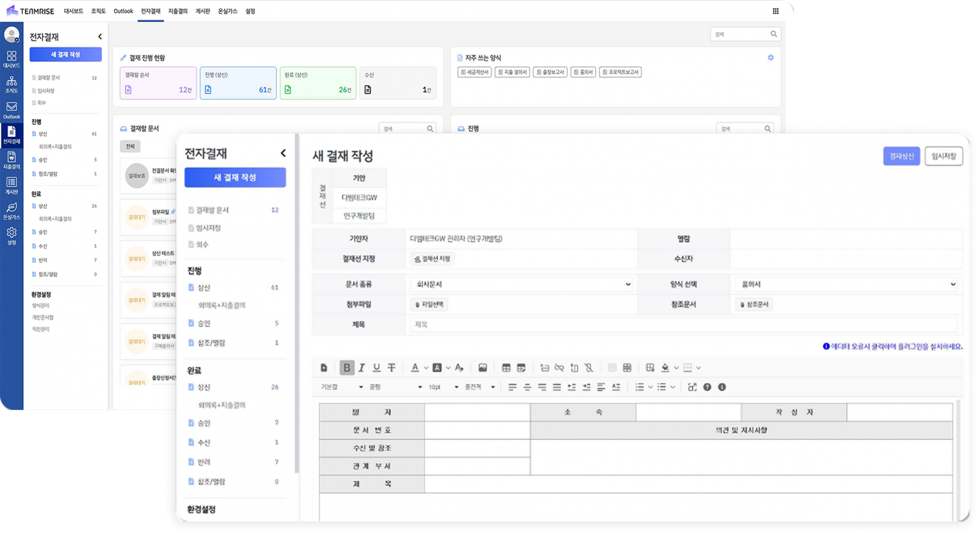The image size is (980, 535).
Task: Expand the 문서 종류 dropdown
Action: pos(521,284)
